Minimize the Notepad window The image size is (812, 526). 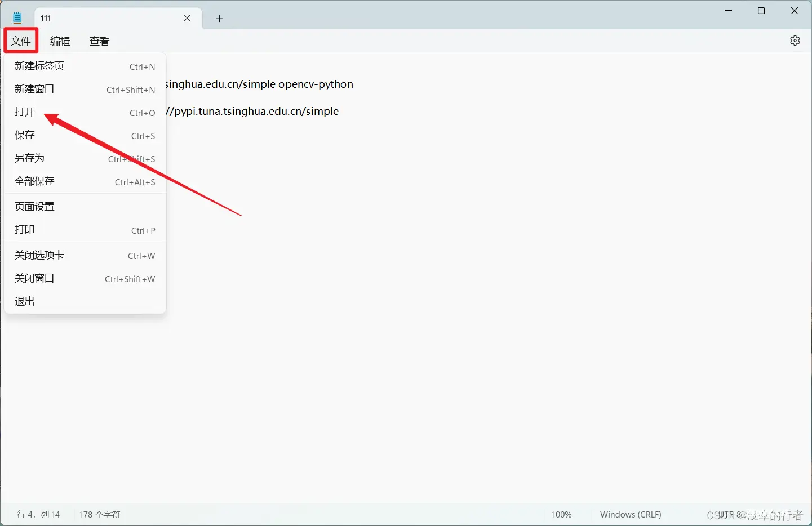click(729, 11)
